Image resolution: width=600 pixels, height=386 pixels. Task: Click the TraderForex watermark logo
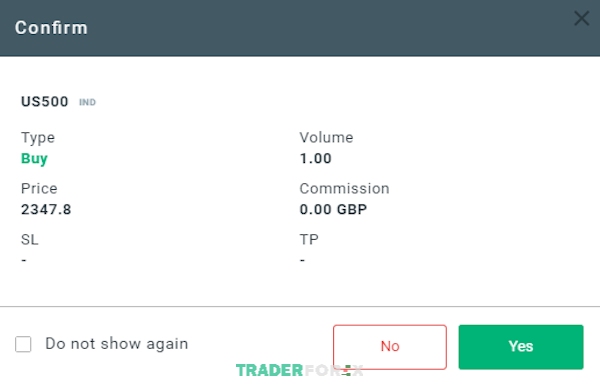(x=299, y=370)
